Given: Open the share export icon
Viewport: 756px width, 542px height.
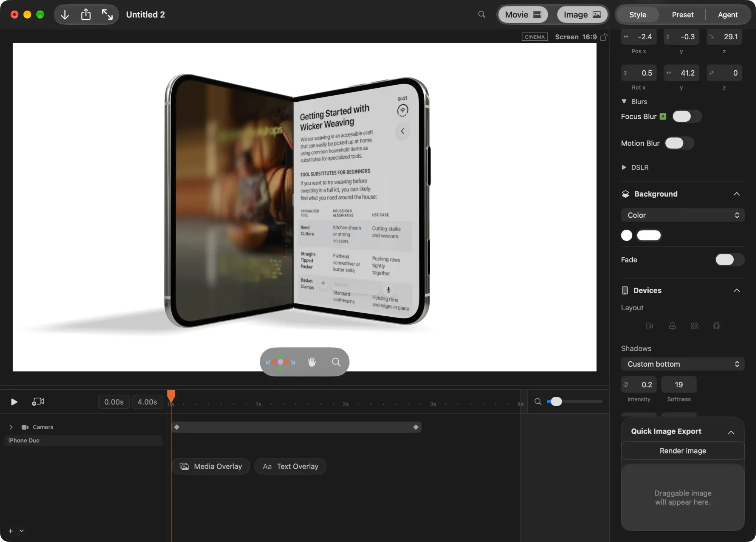Looking at the screenshot, I should [86, 14].
